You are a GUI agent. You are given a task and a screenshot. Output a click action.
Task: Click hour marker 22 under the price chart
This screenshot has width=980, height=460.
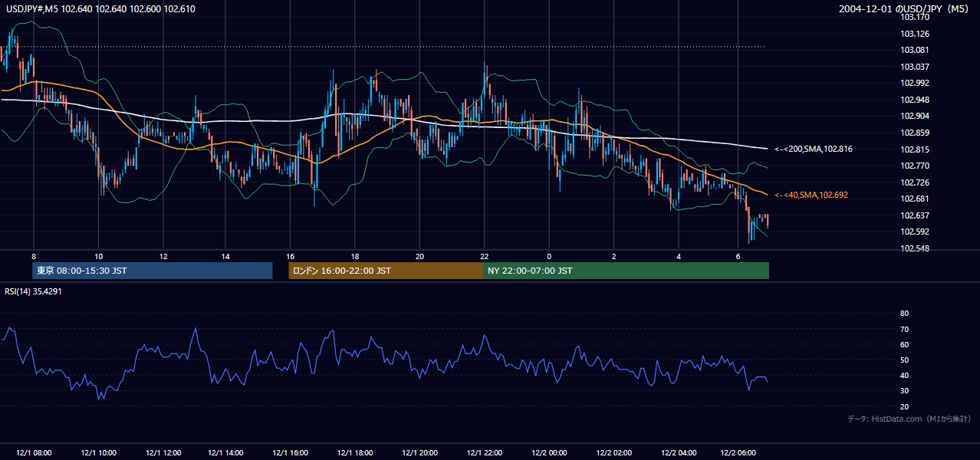(485, 255)
